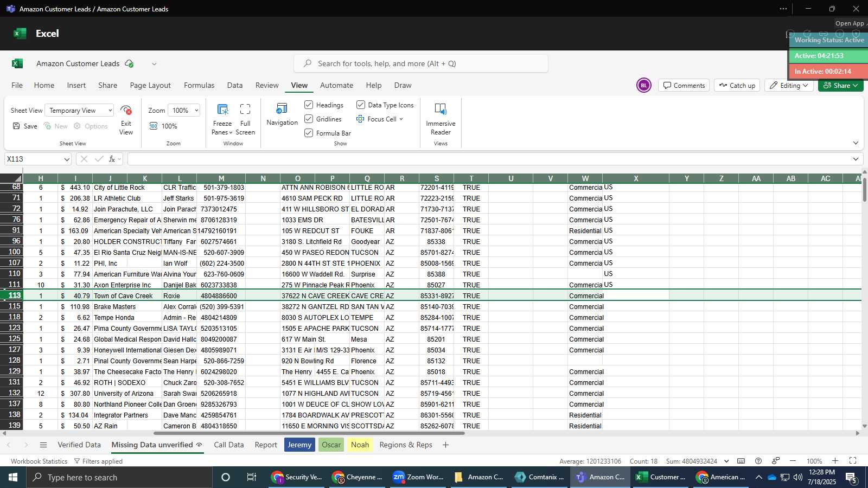The height and width of the screenshot is (488, 868).
Task: Click the zoom out minus icon
Action: (x=793, y=461)
